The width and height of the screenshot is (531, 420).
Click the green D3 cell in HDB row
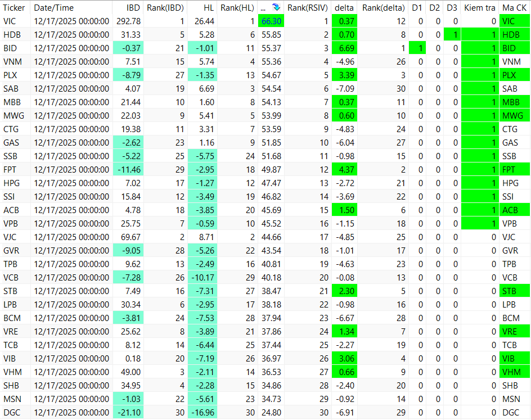pos(452,35)
